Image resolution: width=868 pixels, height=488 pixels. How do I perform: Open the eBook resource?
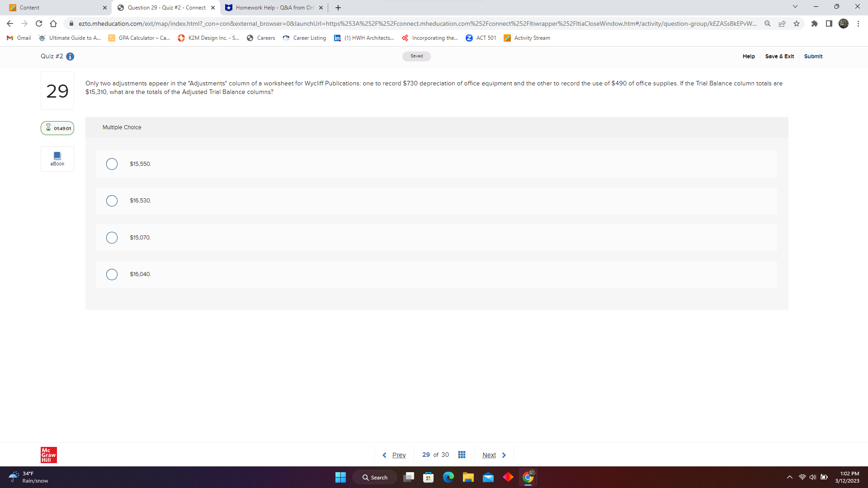click(x=57, y=159)
